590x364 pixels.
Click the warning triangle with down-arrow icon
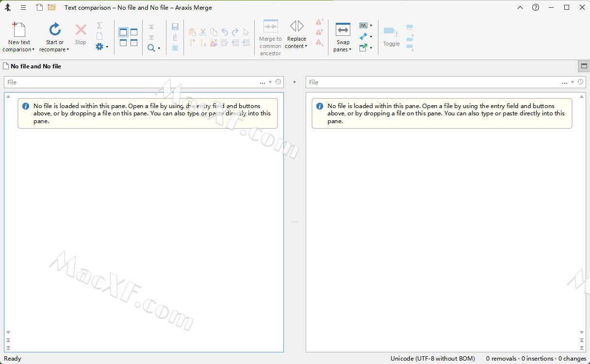pos(319,43)
